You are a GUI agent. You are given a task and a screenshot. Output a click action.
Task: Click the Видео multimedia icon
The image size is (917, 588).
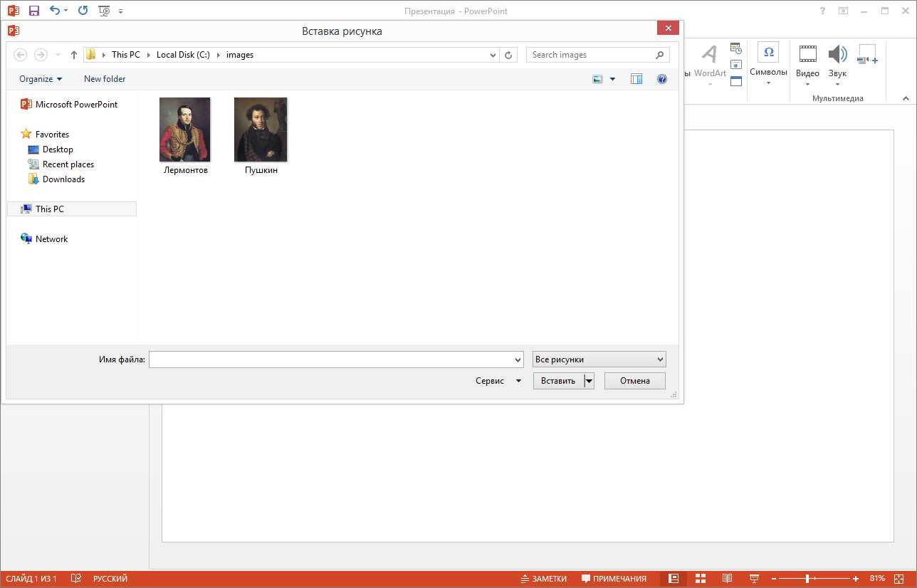[x=807, y=55]
